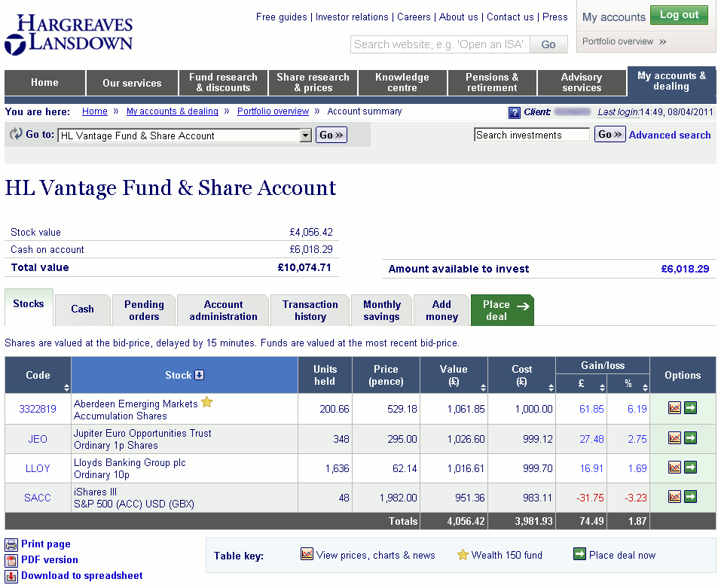721x588 pixels.
Task: Click the blue help question mark icon
Action: click(514, 112)
